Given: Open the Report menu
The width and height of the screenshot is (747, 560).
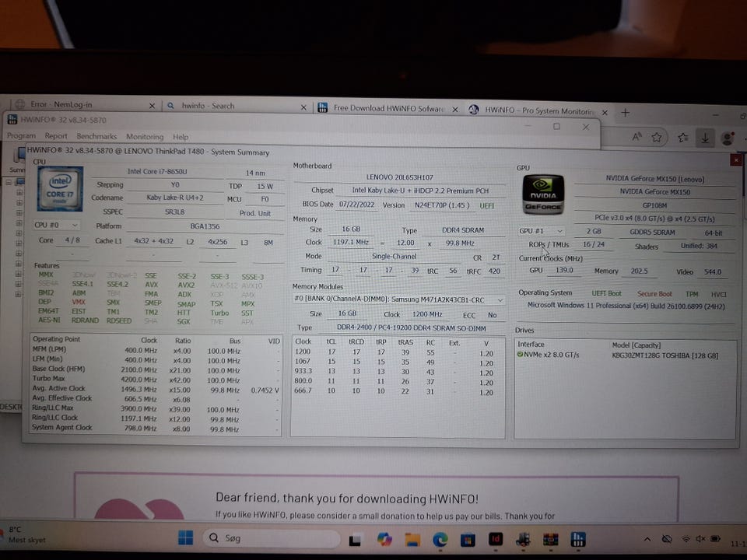Looking at the screenshot, I should tap(56, 136).
